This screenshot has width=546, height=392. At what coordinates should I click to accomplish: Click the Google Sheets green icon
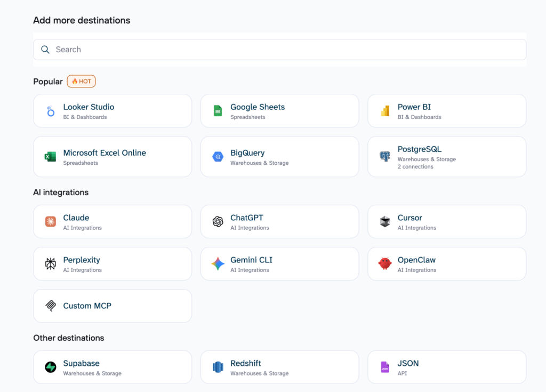[218, 111]
